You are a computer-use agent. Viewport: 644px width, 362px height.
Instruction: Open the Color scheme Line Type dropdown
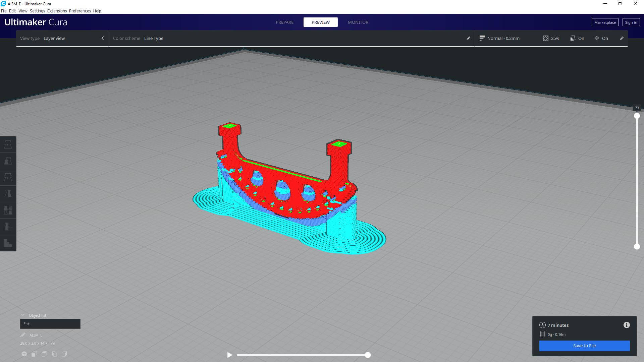(x=154, y=38)
